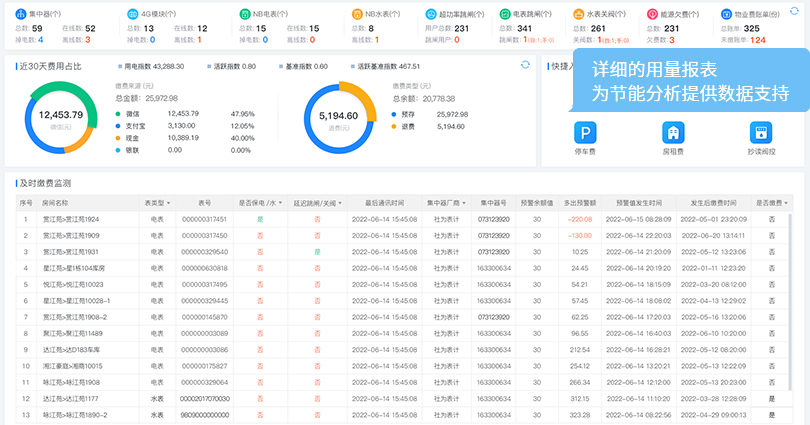The width and height of the screenshot is (810, 425).
Task: Click the 4G模块 module icon
Action: pyautogui.click(x=133, y=14)
